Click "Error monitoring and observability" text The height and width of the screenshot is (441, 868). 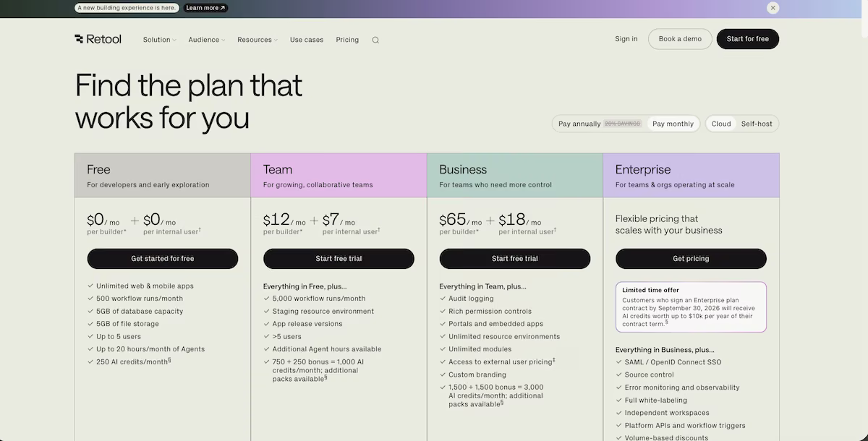point(682,388)
